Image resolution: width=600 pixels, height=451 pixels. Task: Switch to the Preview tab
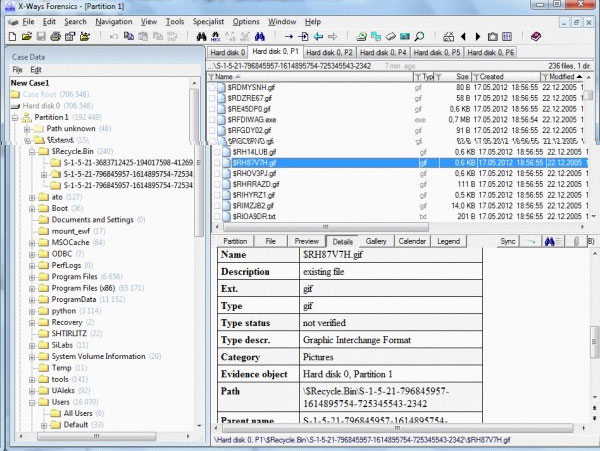point(307,241)
